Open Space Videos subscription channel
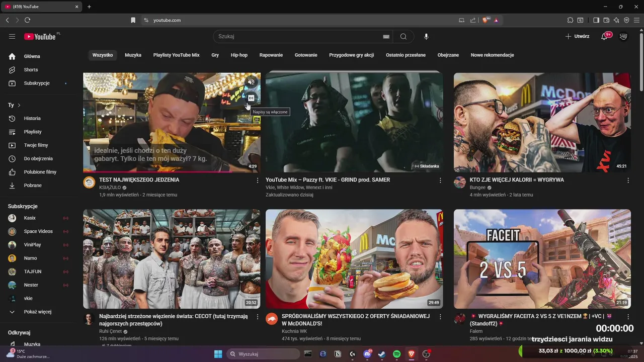The height and width of the screenshot is (362, 644). tap(38, 231)
